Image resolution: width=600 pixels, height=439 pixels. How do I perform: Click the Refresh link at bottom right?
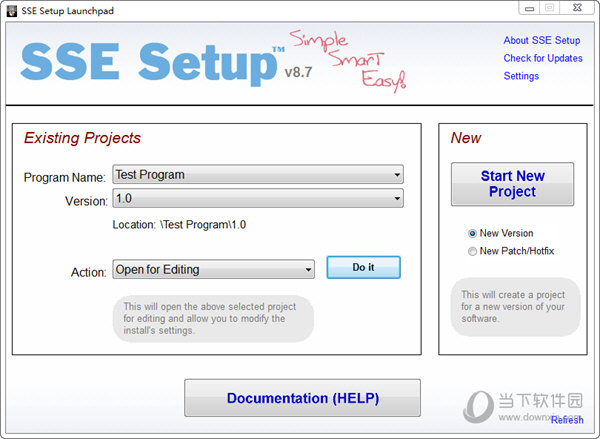(567, 420)
